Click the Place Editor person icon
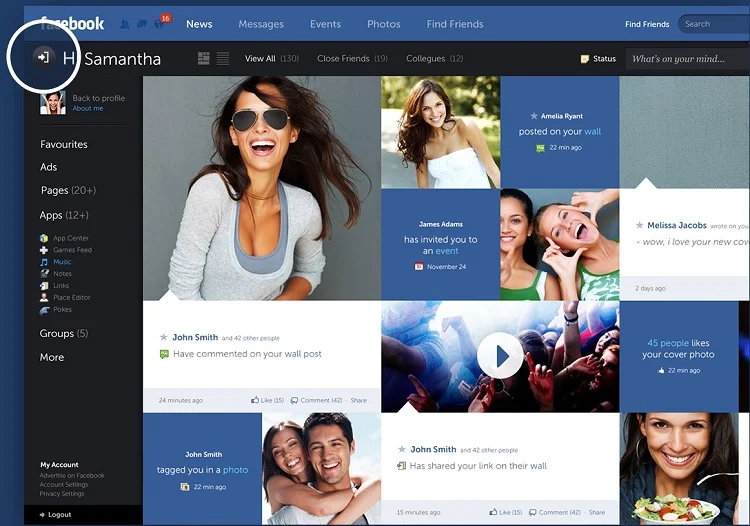 (44, 297)
